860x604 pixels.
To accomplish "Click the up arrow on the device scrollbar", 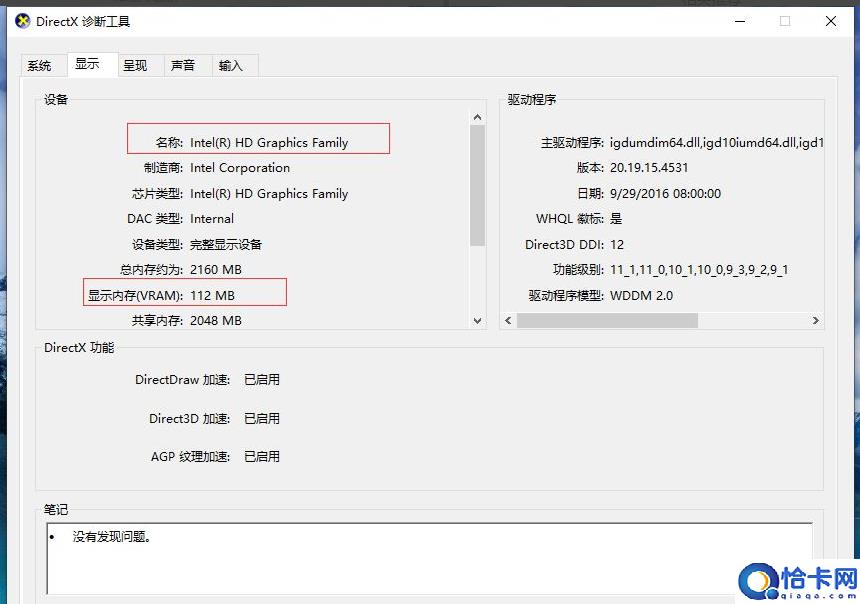I will click(x=478, y=116).
